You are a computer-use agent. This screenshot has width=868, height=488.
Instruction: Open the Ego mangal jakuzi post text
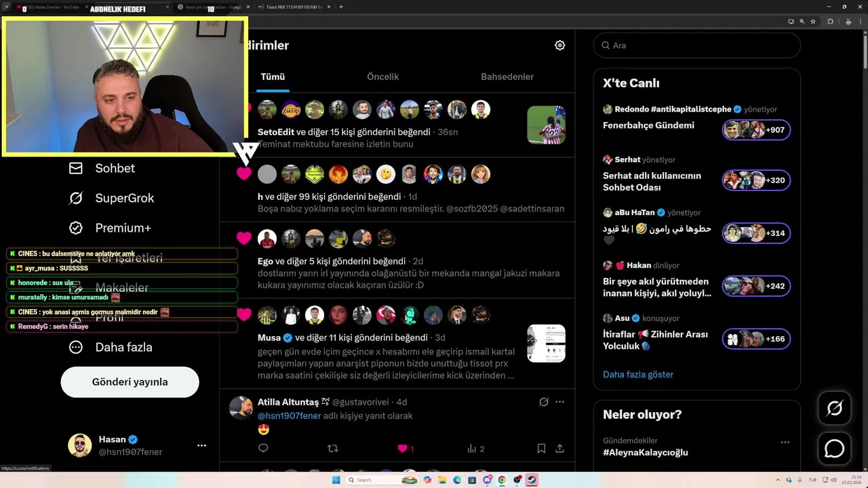(409, 279)
